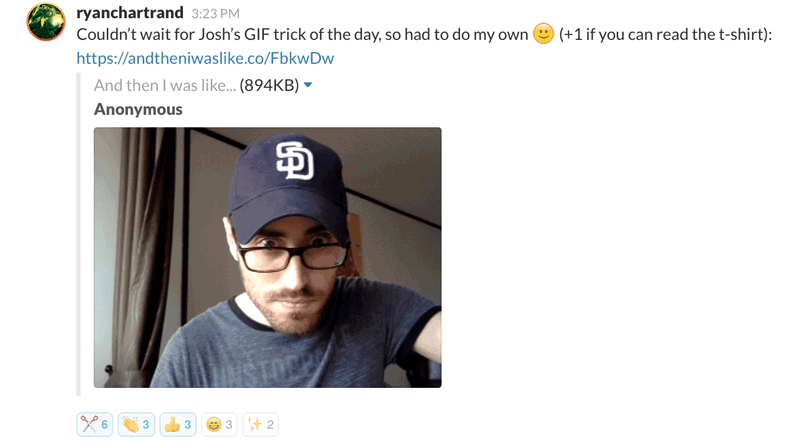Open the 3:23 PM message timestamp
Image resolution: width=800 pixels, height=443 pixels.
coord(215,13)
